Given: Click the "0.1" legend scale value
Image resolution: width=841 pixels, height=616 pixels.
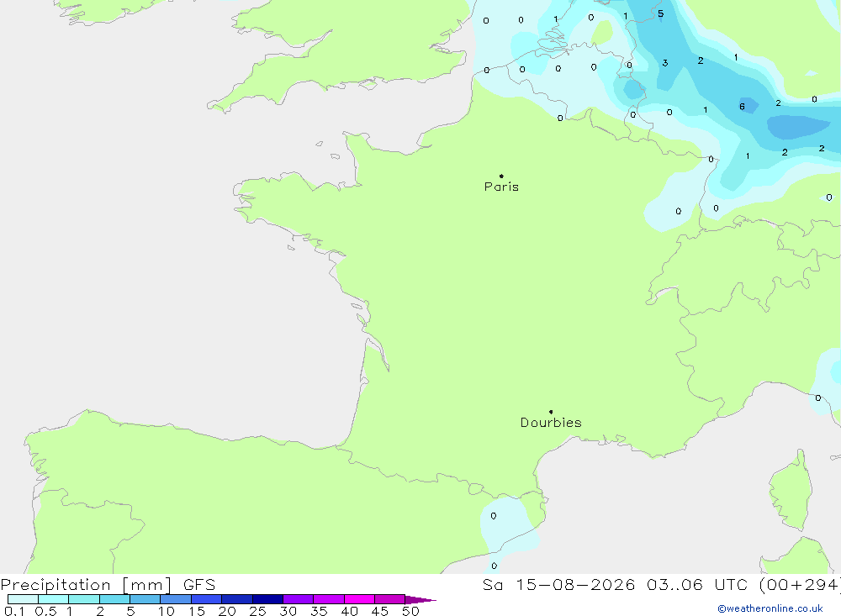Looking at the screenshot, I should (x=14, y=611).
